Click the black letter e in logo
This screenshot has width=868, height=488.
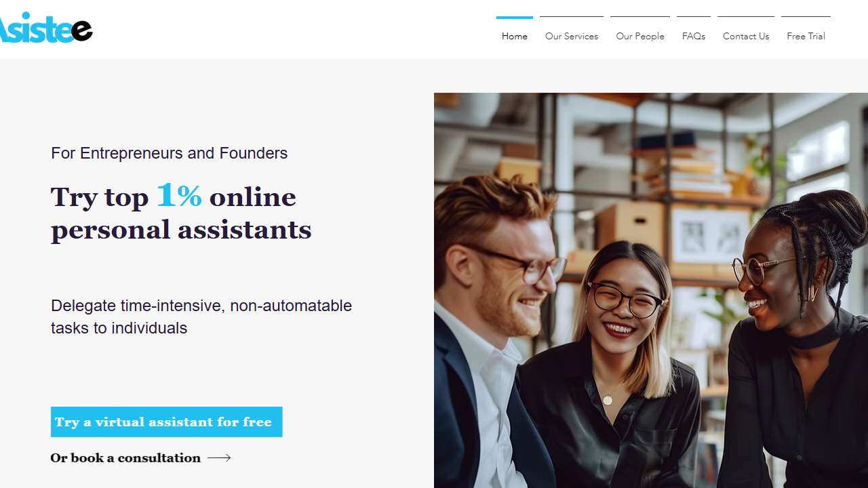coord(81,30)
